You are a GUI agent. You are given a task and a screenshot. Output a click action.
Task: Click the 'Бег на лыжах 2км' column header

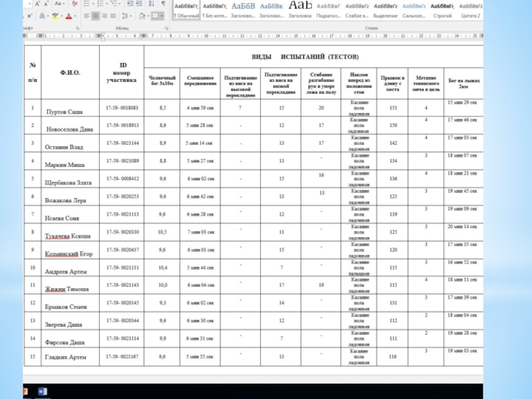click(464, 84)
